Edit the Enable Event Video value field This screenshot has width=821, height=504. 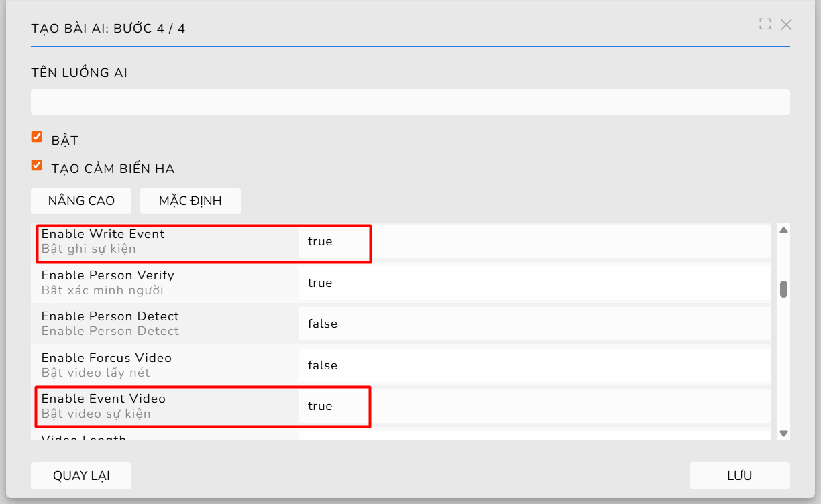pos(534,406)
